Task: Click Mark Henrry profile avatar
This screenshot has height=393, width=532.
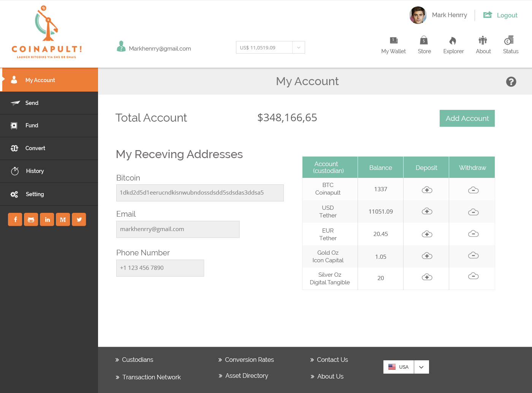Action: pos(418,15)
